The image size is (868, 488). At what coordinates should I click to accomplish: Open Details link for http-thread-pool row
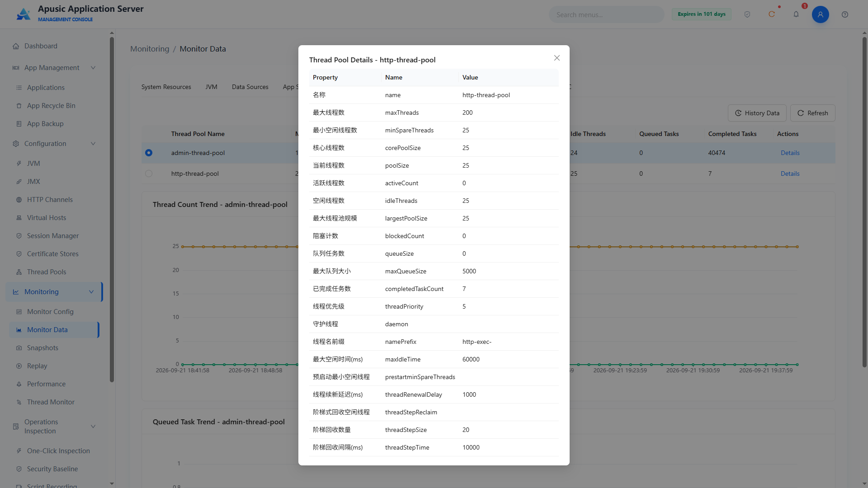coord(790,174)
